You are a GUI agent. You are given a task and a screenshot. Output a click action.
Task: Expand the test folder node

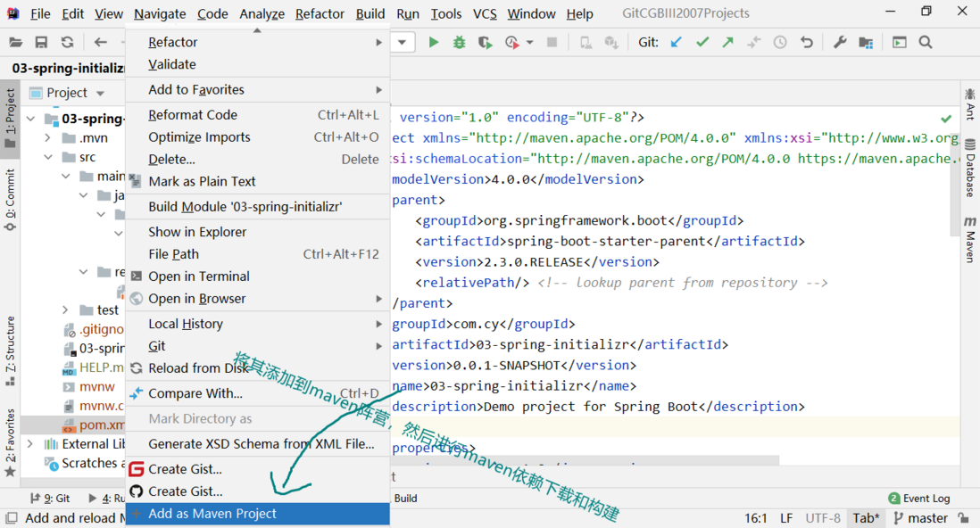click(x=66, y=309)
